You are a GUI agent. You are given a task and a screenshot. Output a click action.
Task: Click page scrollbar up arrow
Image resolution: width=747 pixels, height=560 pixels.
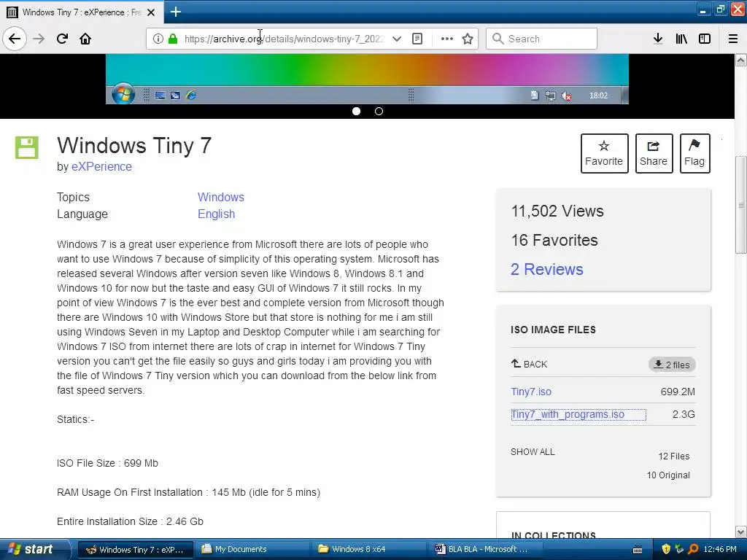coord(741,60)
